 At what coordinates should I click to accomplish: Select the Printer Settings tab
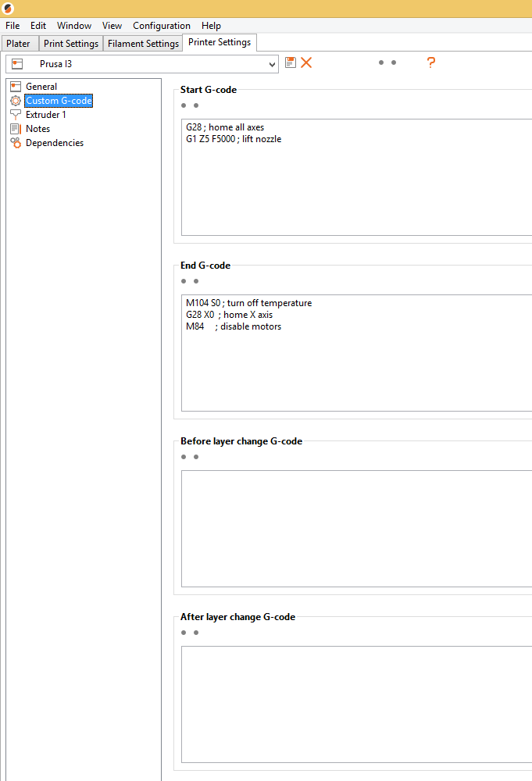(x=220, y=42)
